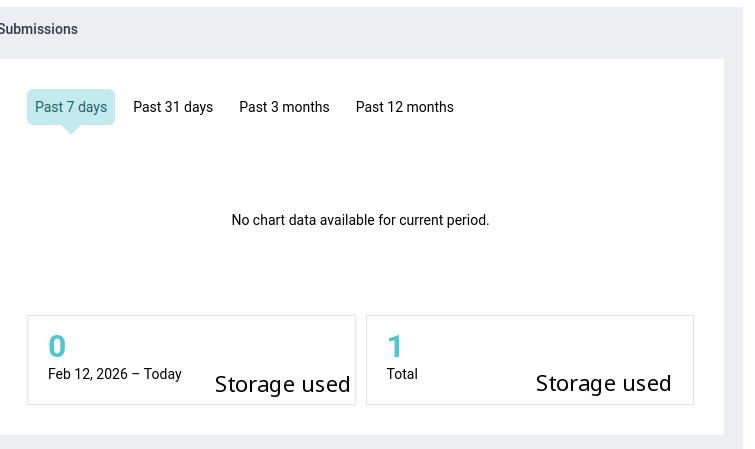Screen dimensions: 755x449
Task: Click the teal 0 submissions count
Action: point(57,346)
